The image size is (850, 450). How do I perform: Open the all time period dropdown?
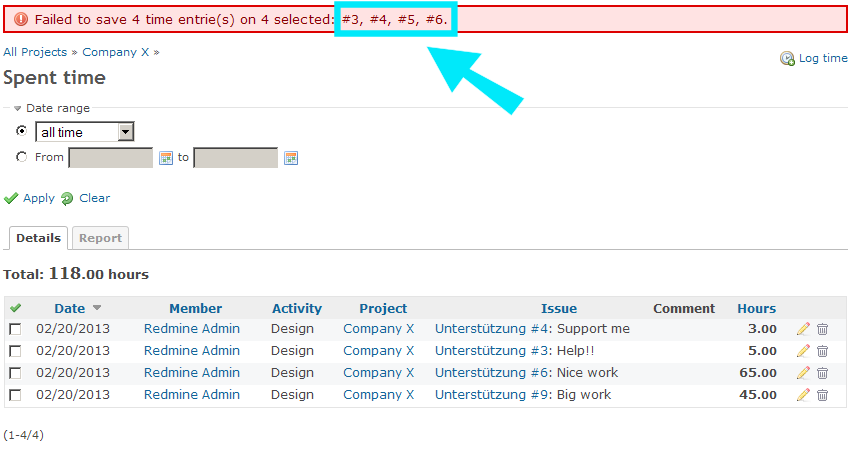85,132
